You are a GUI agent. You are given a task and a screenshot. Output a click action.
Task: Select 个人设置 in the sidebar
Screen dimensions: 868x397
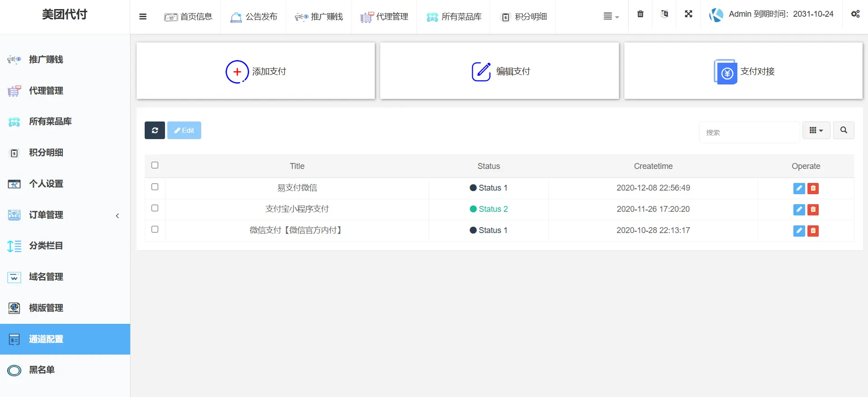click(x=65, y=184)
